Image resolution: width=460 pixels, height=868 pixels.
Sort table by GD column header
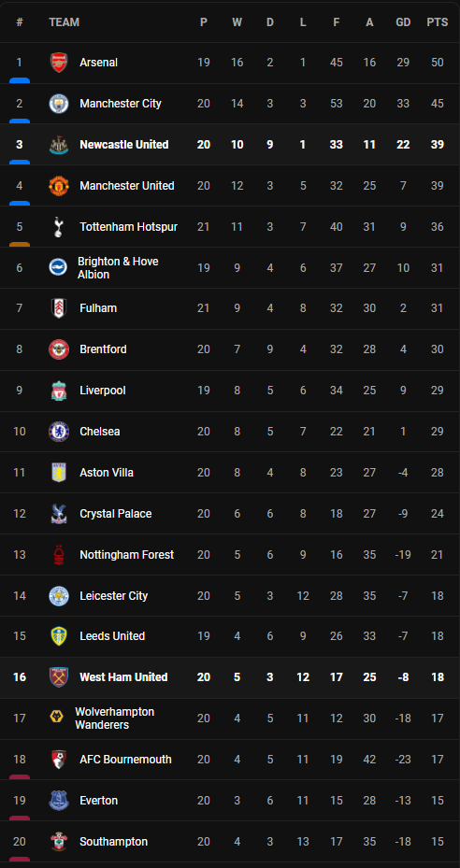[403, 22]
